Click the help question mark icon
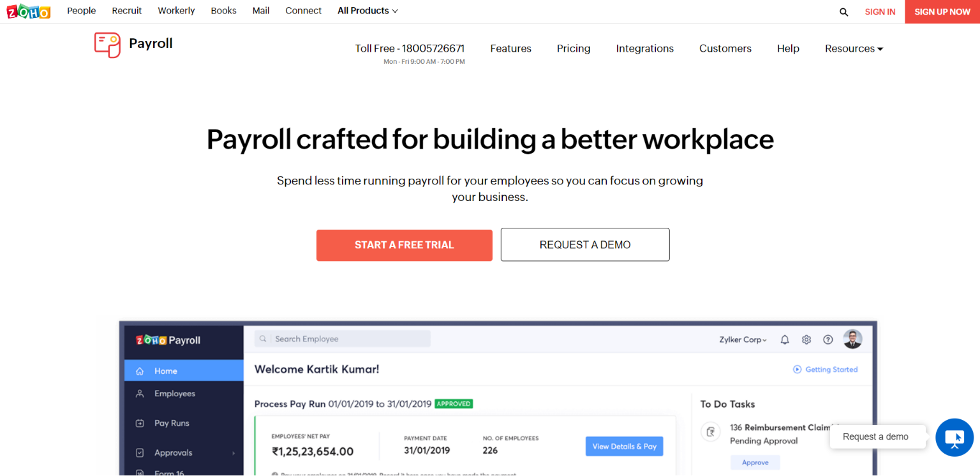The height and width of the screenshot is (476, 980). click(x=828, y=340)
